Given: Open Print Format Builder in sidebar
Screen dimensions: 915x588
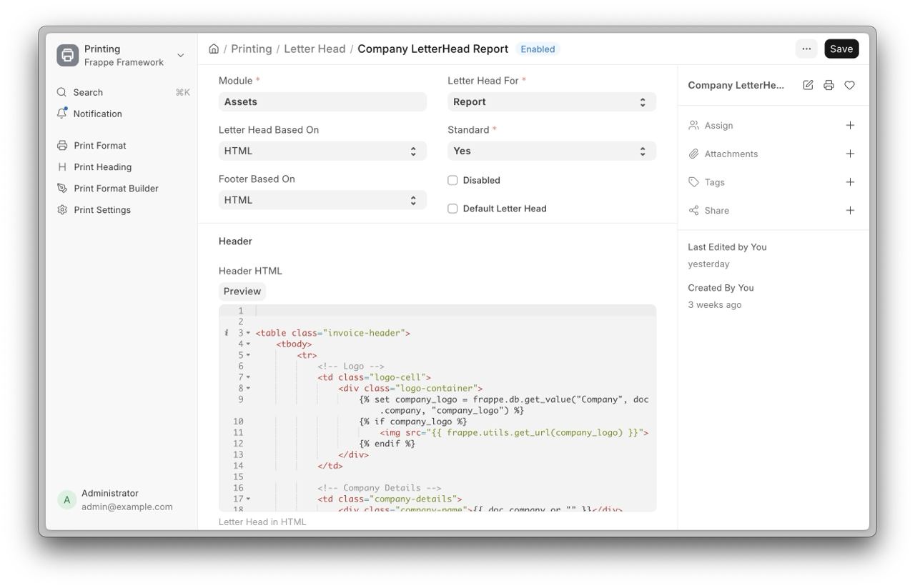Looking at the screenshot, I should (116, 189).
